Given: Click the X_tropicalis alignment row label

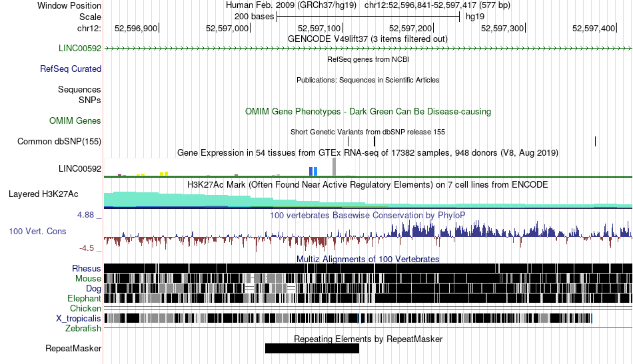Looking at the screenshot, I should [79, 319].
